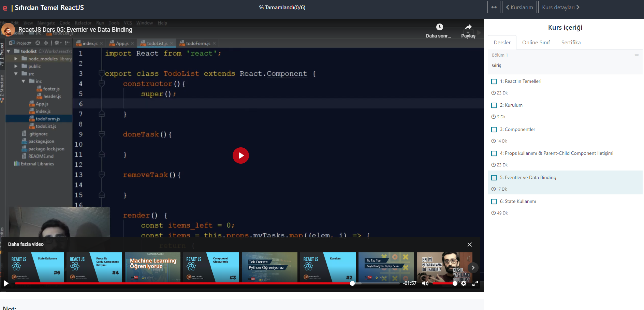Click the Paylaş share arrow icon
644x310 pixels.
[x=468, y=27]
